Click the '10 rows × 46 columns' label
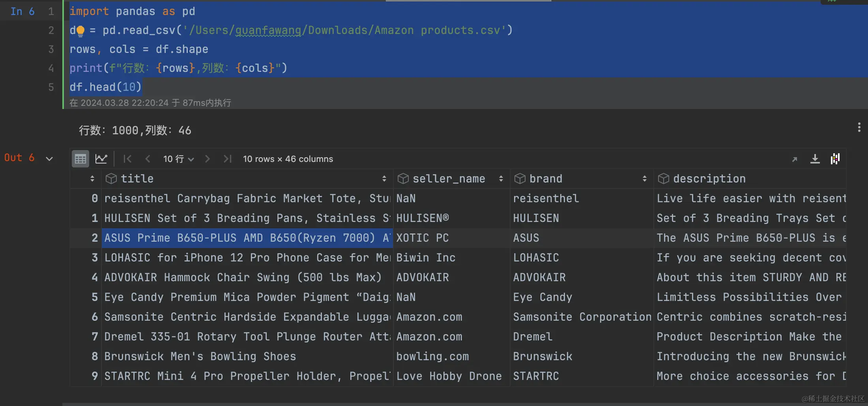Viewport: 868px width, 406px height. tap(288, 159)
